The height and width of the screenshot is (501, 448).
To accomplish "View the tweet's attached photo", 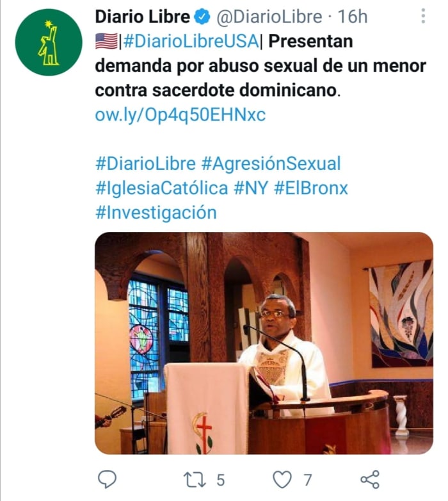I will (264, 343).
